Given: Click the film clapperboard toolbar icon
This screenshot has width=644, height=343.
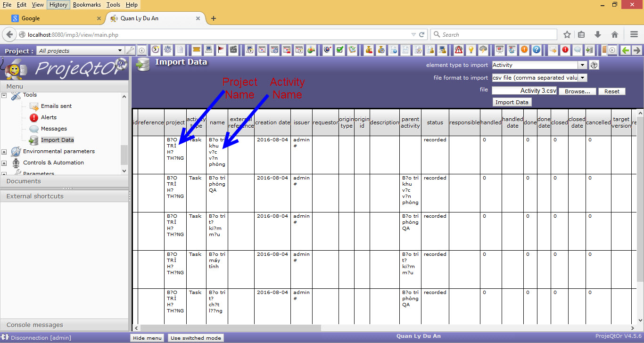Looking at the screenshot, I should [233, 50].
